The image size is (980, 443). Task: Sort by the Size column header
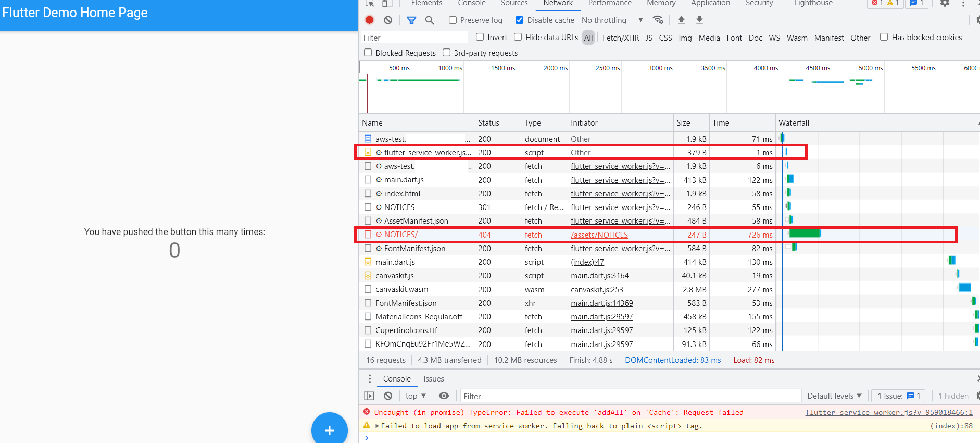tap(691, 123)
